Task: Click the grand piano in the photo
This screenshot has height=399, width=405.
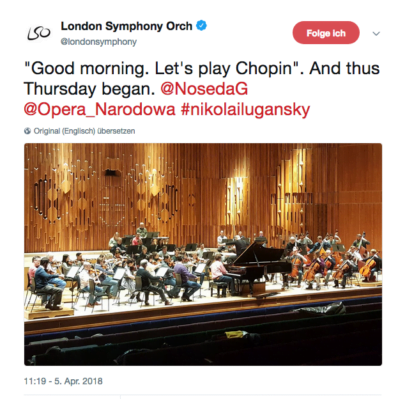Action: pos(258,267)
